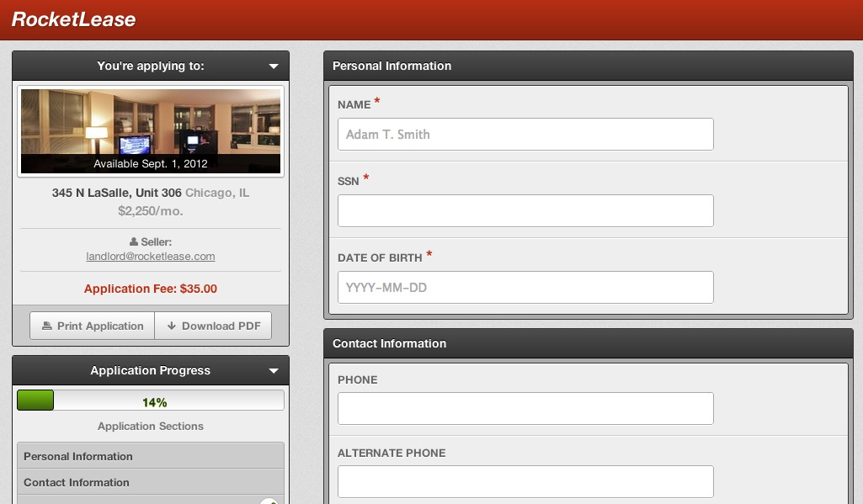
Task: Open landlord@rocketlease.com email link
Action: [x=150, y=257]
